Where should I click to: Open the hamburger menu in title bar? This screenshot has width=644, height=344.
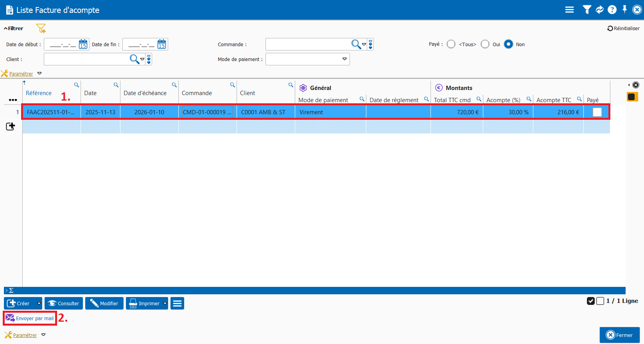[569, 10]
